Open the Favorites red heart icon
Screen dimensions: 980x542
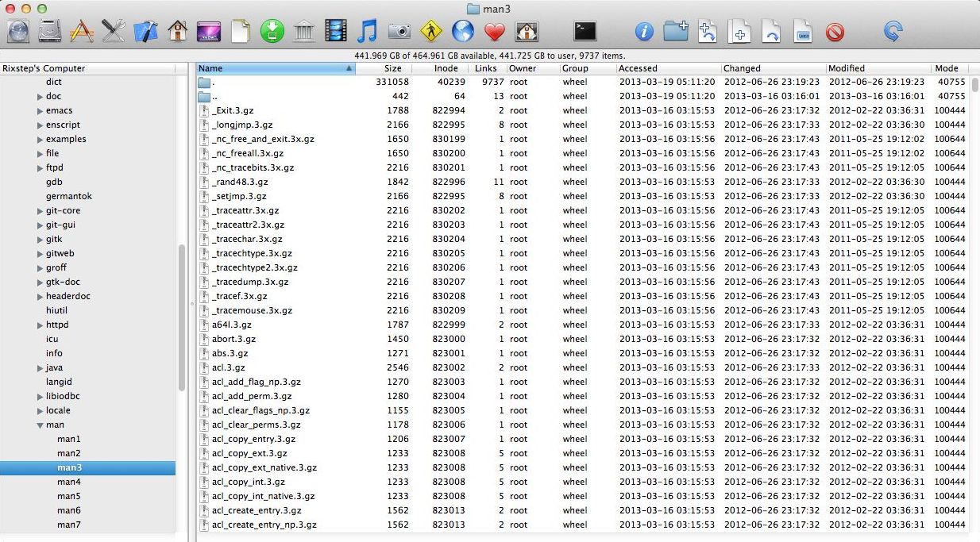point(495,31)
